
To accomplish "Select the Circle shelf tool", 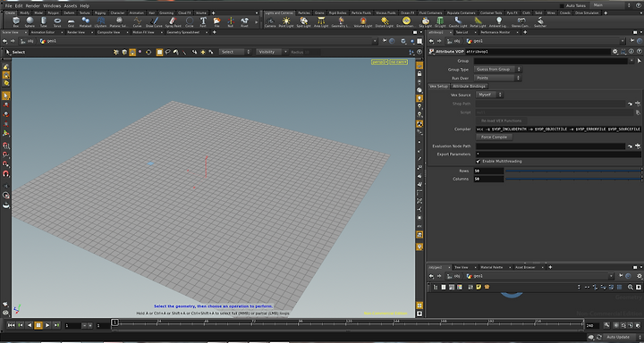I will (x=190, y=21).
